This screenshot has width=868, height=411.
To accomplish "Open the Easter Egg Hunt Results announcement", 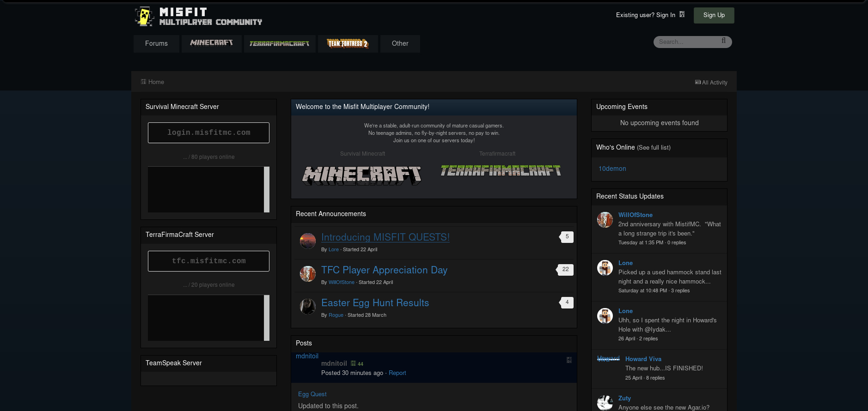I will click(375, 303).
